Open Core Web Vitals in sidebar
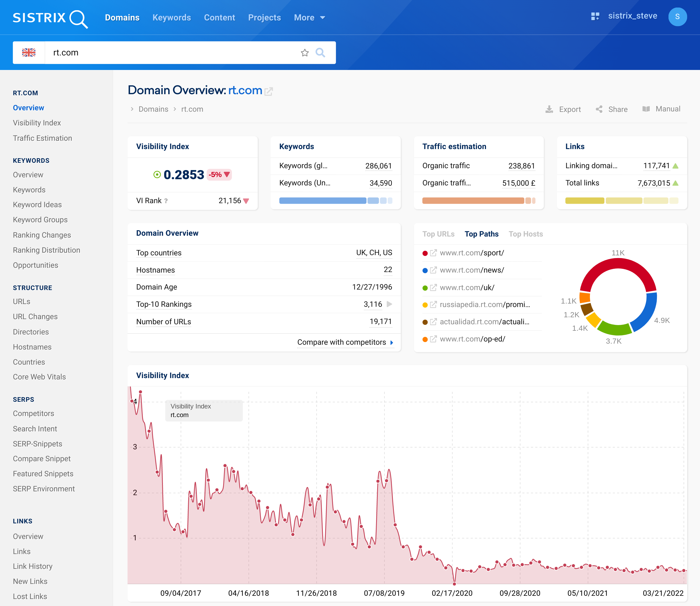Viewport: 700px width, 606px height. pos(39,377)
